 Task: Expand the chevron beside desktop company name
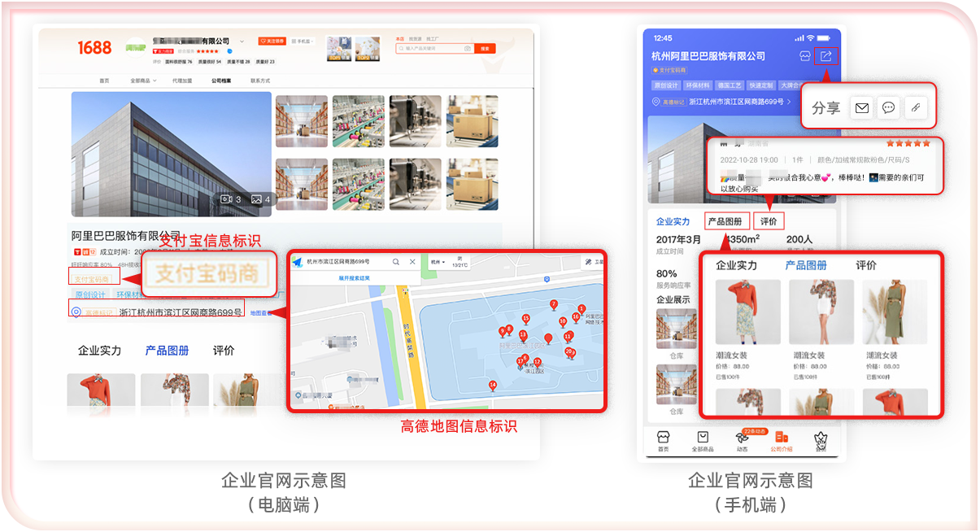(x=242, y=41)
